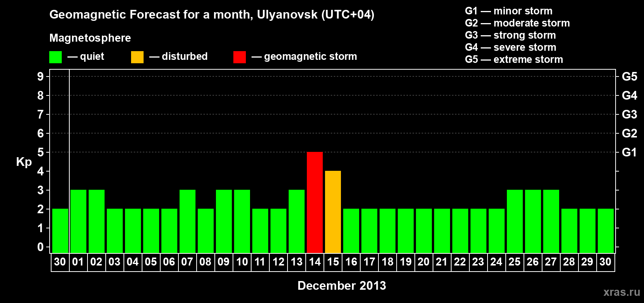Screen dimensions: 644x303
Task: Select the orange disturbed bar for day 15
Action: coord(333,212)
